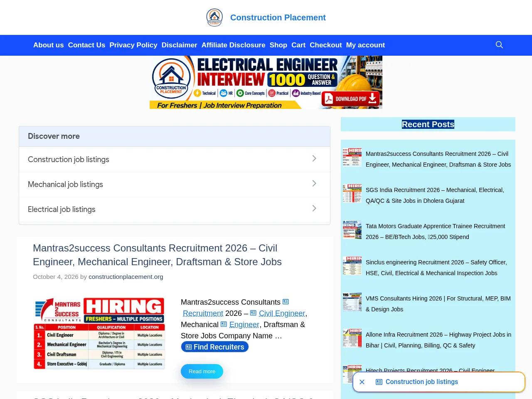Open Affiliate Disclosure menu link
Image resolution: width=532 pixels, height=399 pixels.
233,45
